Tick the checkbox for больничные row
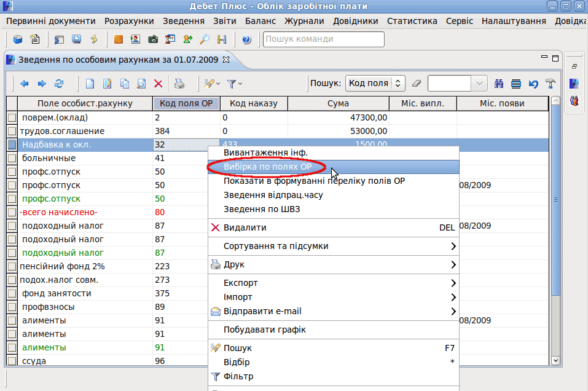 pyautogui.click(x=12, y=159)
